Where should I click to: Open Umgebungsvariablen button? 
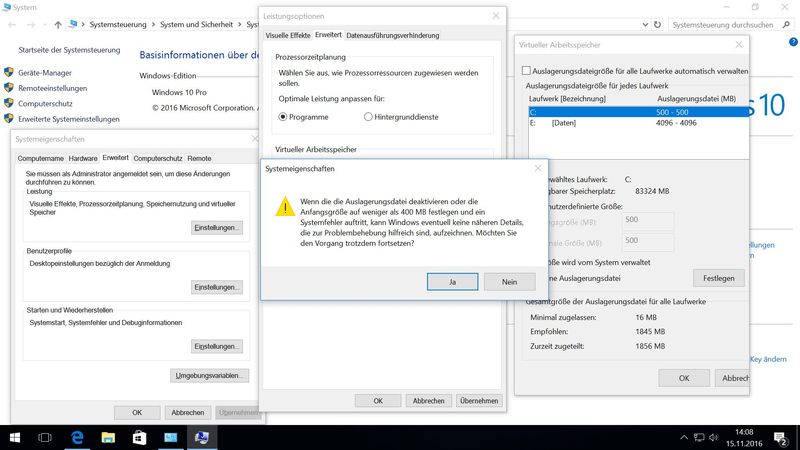pos(209,376)
